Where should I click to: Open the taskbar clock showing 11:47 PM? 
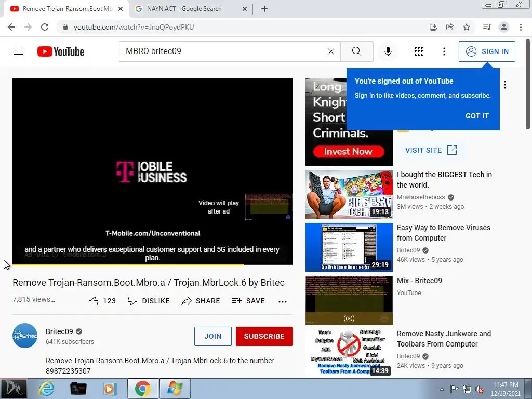506,389
